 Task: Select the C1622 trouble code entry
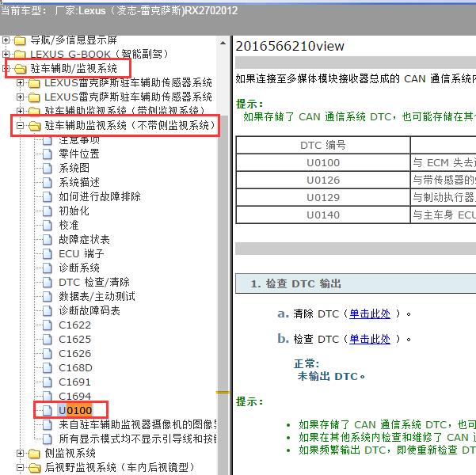[x=74, y=325]
